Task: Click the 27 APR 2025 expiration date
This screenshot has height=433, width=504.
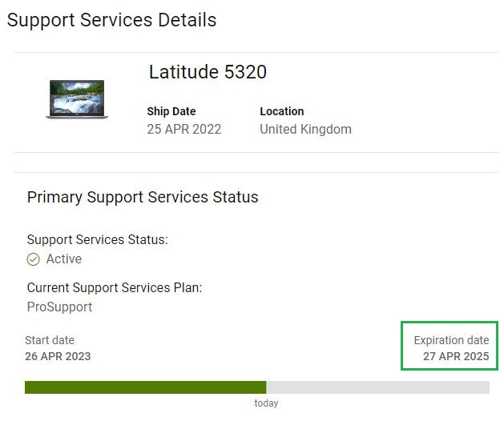Action: click(x=456, y=356)
